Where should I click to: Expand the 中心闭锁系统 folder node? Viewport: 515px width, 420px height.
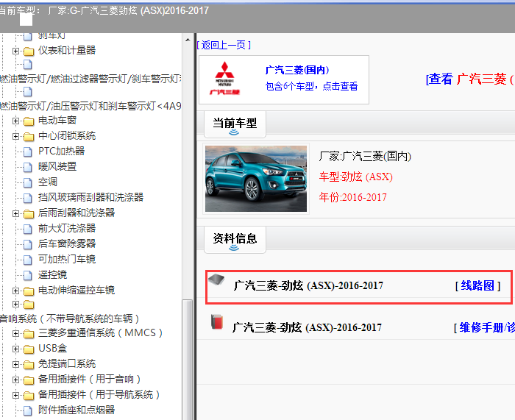[x=15, y=136]
